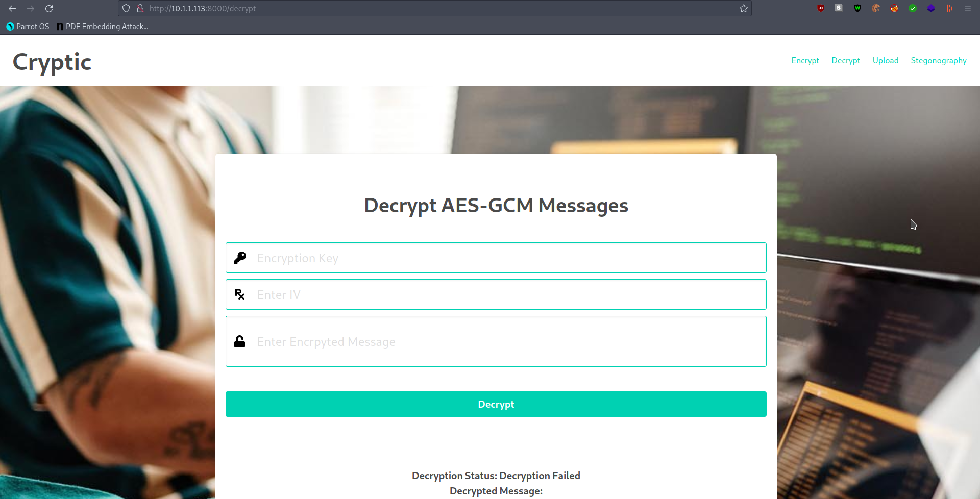Open the green W shield extension
The image size is (980, 499).
[x=857, y=8]
